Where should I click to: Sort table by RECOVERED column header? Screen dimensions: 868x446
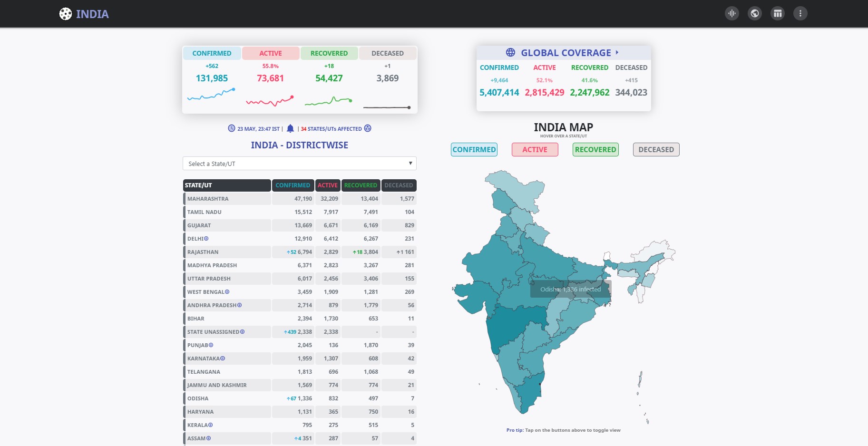coord(361,185)
